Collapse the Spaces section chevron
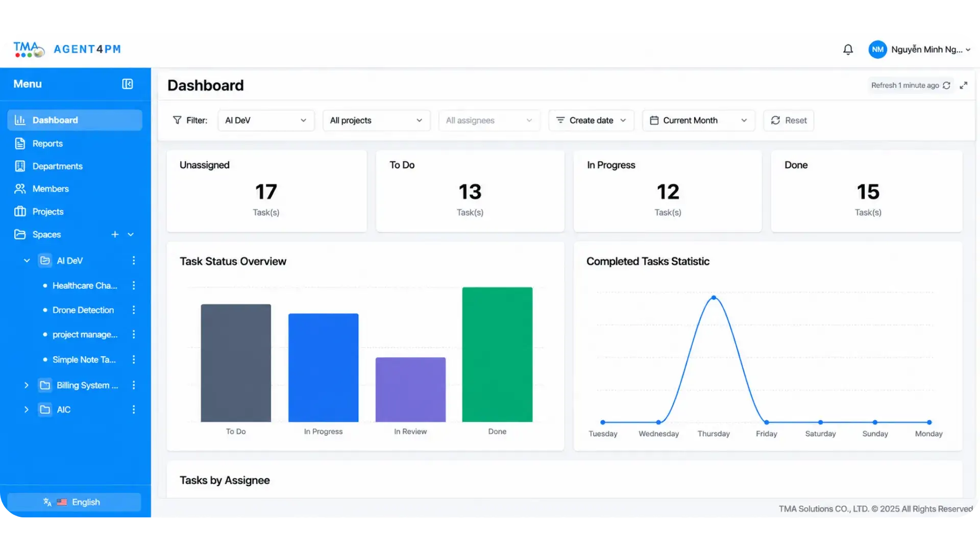The height and width of the screenshot is (551, 980). pos(131,235)
